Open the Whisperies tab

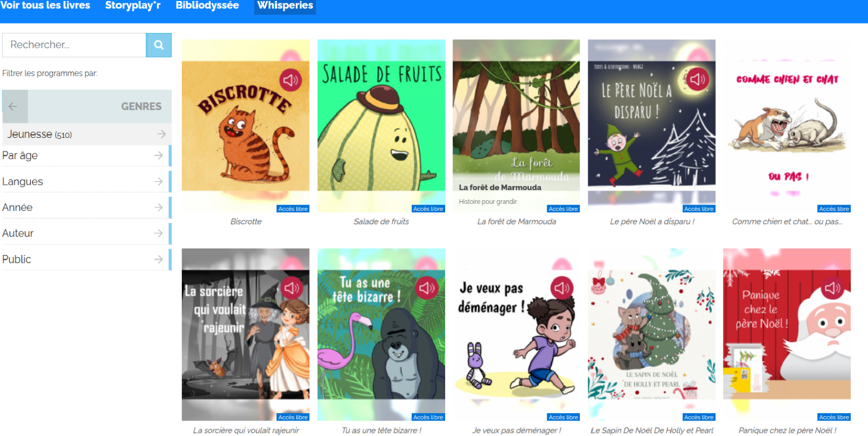pyautogui.click(x=285, y=6)
